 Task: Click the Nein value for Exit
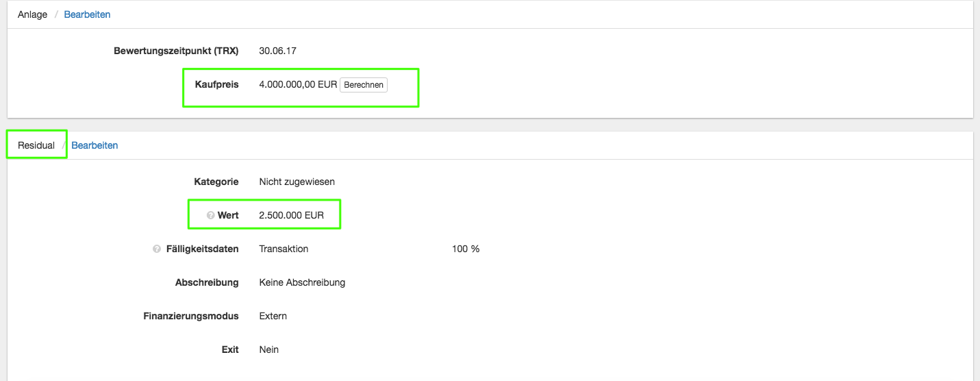(268, 349)
